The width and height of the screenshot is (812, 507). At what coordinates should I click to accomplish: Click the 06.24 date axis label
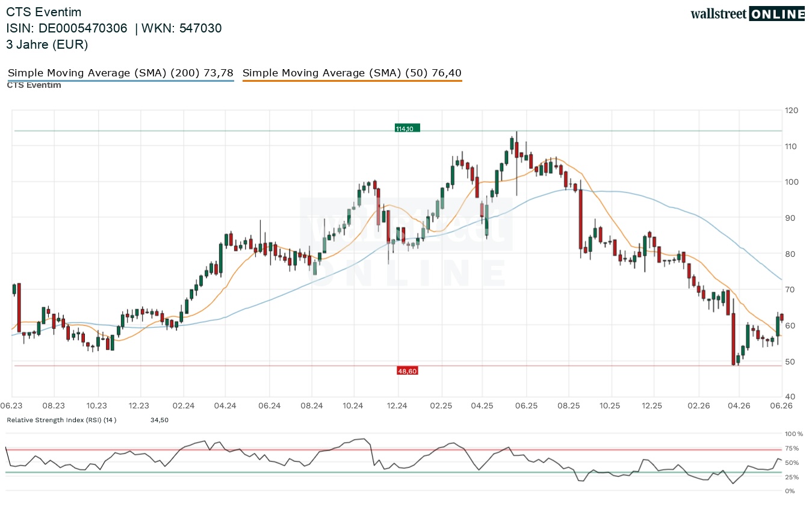[x=269, y=406]
